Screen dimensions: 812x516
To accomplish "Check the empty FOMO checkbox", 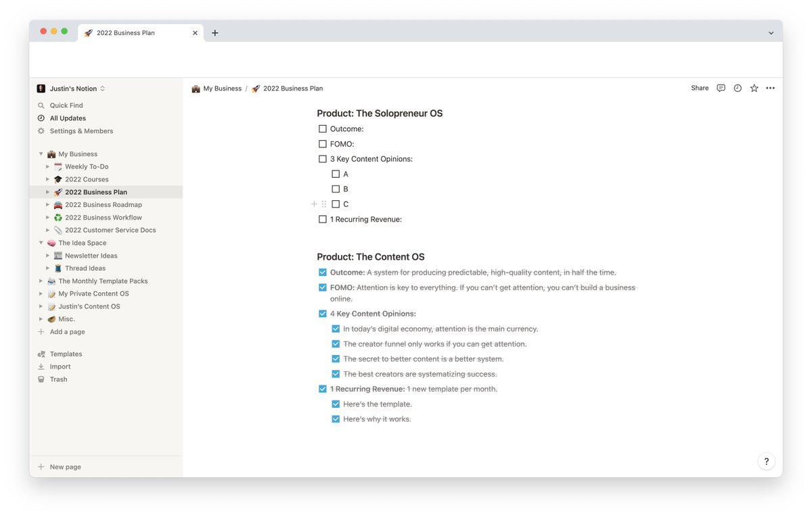I will click(x=323, y=144).
